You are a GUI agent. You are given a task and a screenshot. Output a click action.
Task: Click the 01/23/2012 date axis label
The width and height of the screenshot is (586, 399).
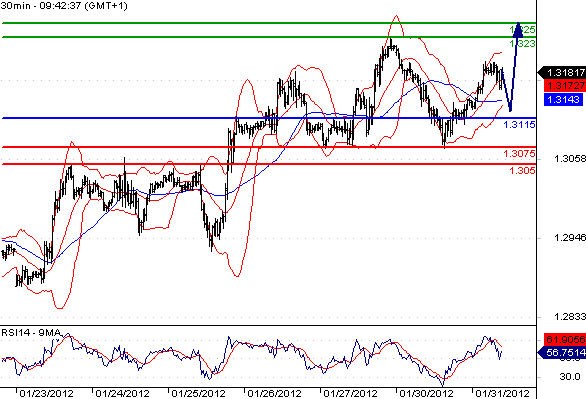(46, 393)
